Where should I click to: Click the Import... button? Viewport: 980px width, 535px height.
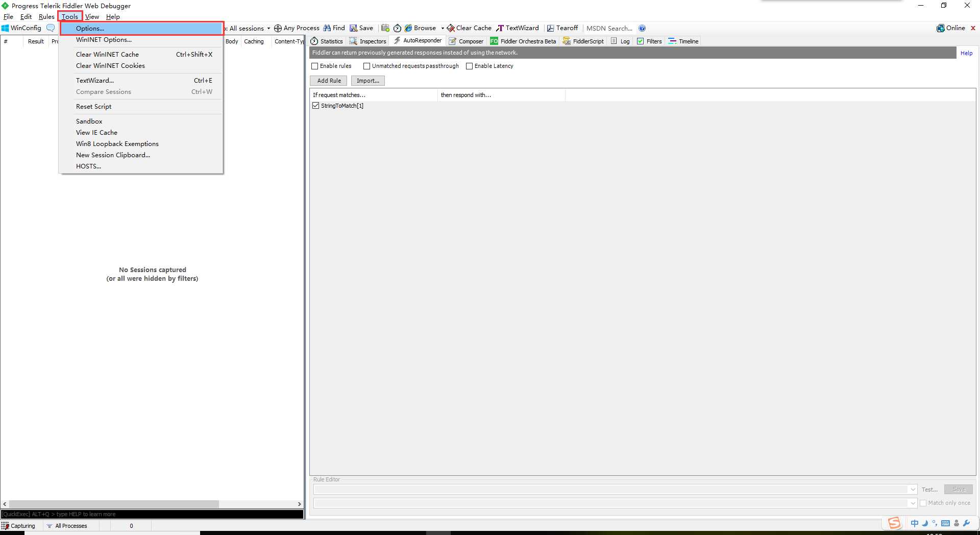click(368, 81)
